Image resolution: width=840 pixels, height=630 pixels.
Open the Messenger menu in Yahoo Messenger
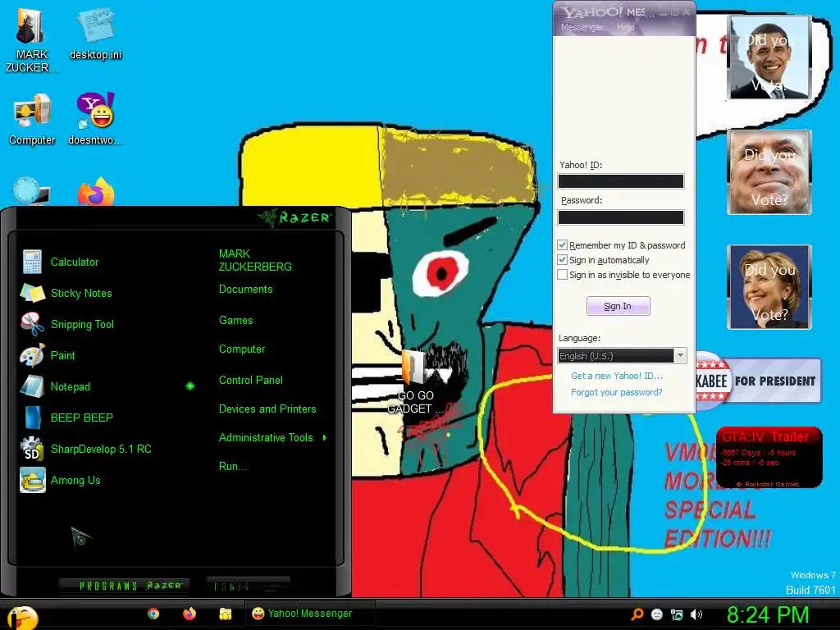pyautogui.click(x=582, y=27)
